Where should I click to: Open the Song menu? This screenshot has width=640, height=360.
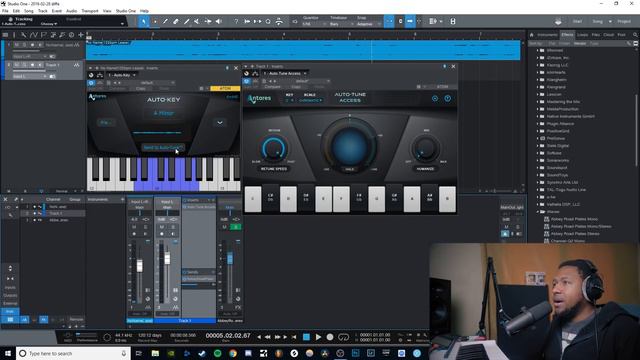point(29,11)
